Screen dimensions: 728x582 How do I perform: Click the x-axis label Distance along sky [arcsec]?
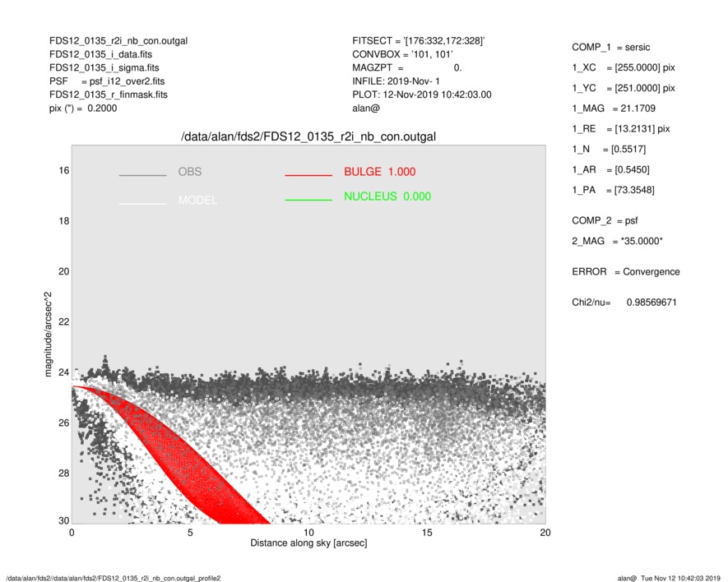308,543
